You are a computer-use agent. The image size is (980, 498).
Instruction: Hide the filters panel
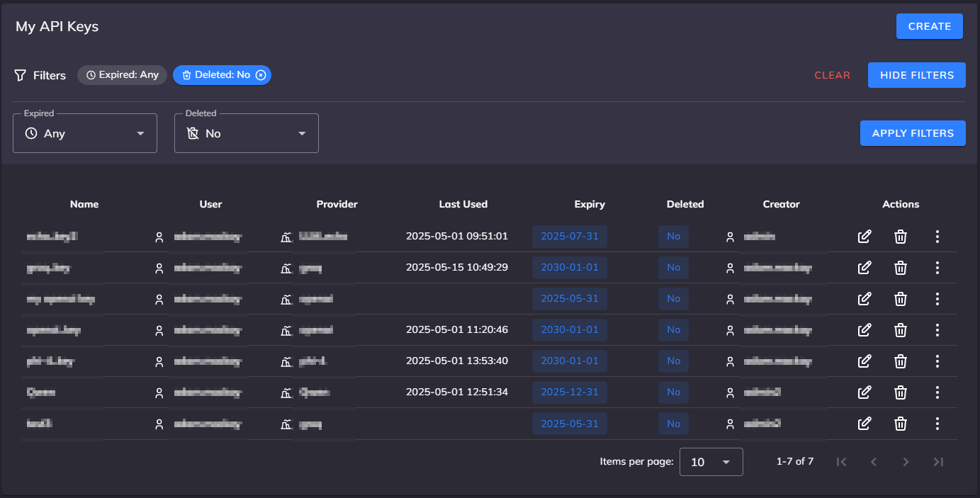click(x=917, y=75)
